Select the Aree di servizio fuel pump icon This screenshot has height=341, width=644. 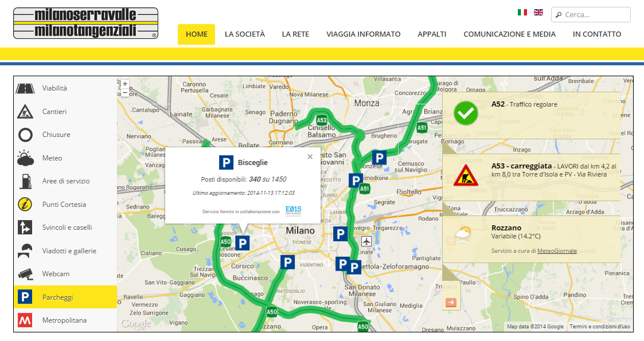pos(25,181)
